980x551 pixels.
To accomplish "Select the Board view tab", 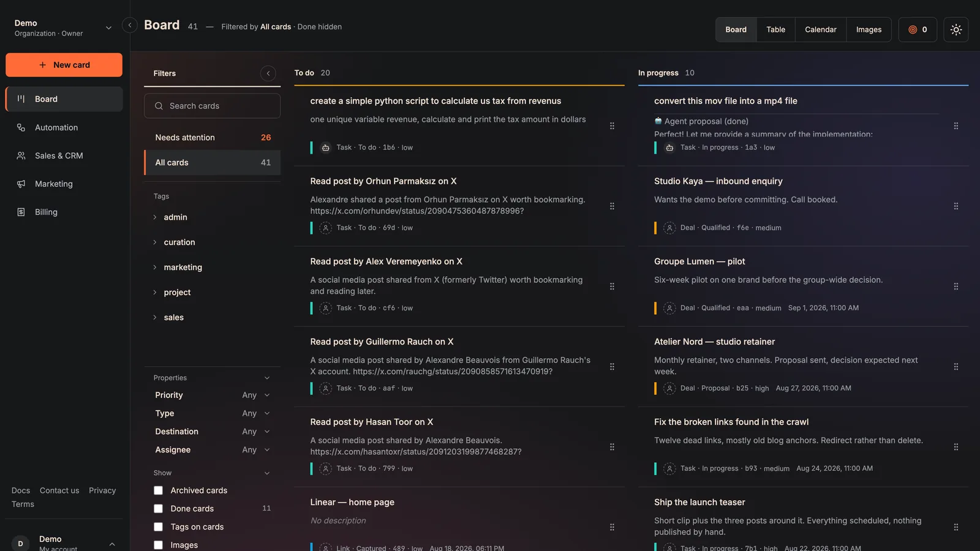I will [736, 29].
